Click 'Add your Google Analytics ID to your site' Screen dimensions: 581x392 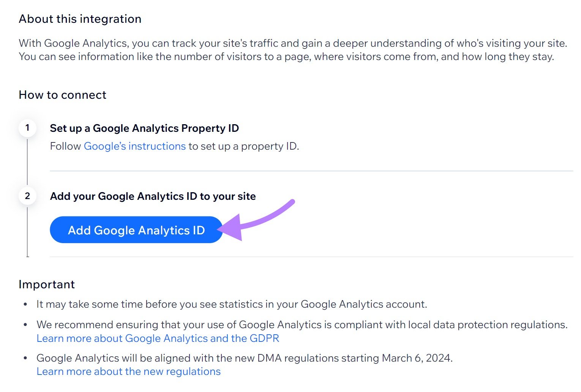tap(153, 196)
